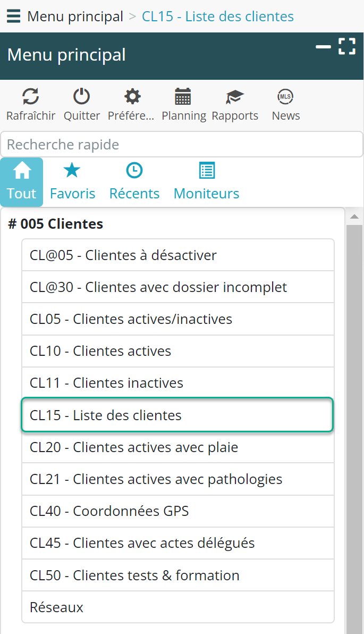Click Menu principal breadcrumb link
364x634 pixels.
pos(75,16)
